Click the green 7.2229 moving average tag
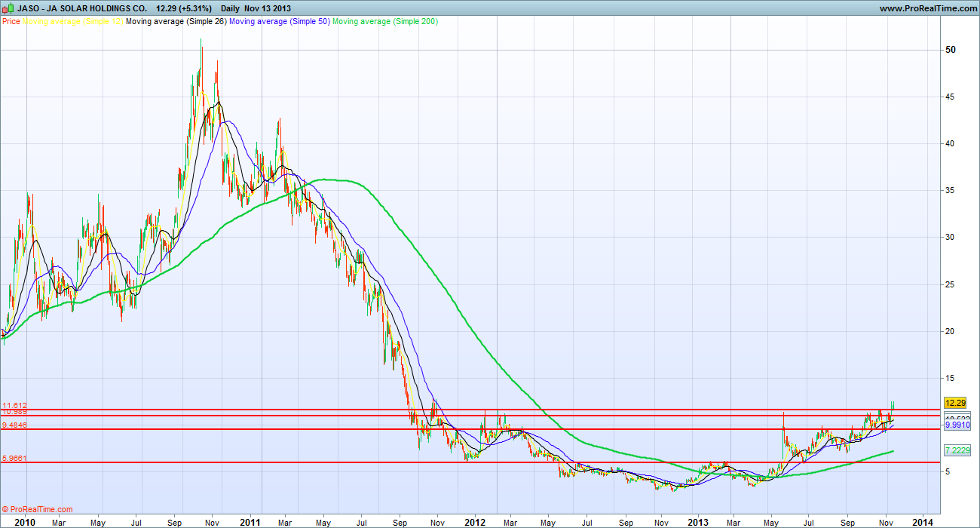The image size is (980, 528). point(955,450)
